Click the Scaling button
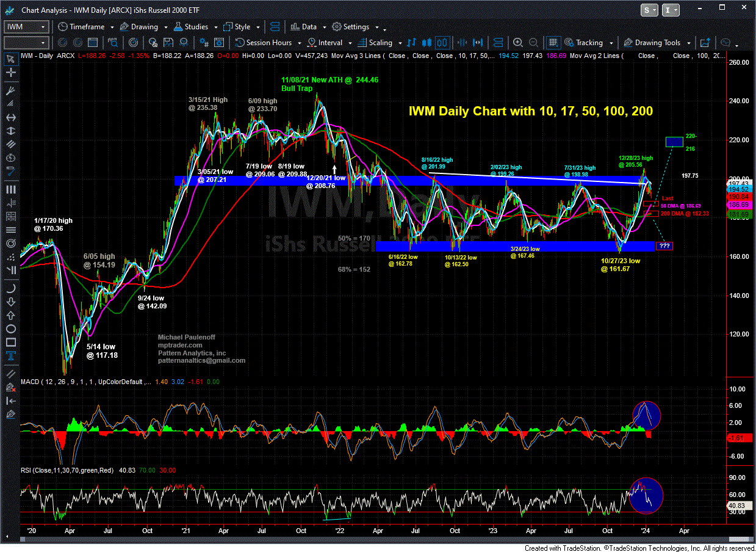 [375, 43]
